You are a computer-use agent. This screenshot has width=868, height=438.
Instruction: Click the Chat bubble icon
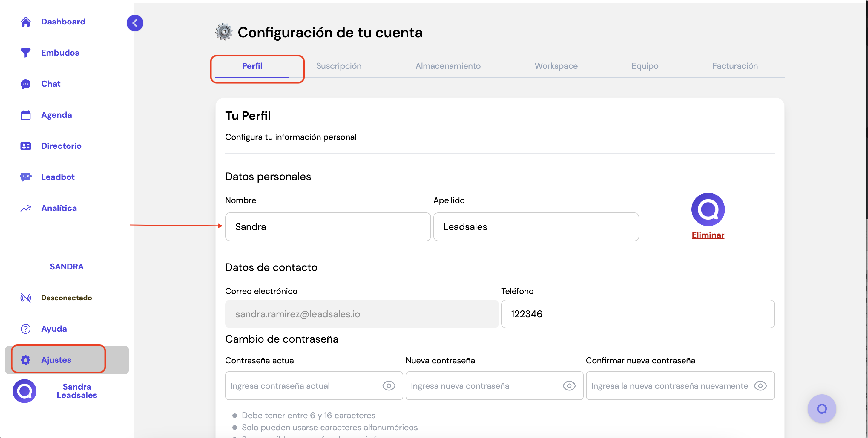26,84
